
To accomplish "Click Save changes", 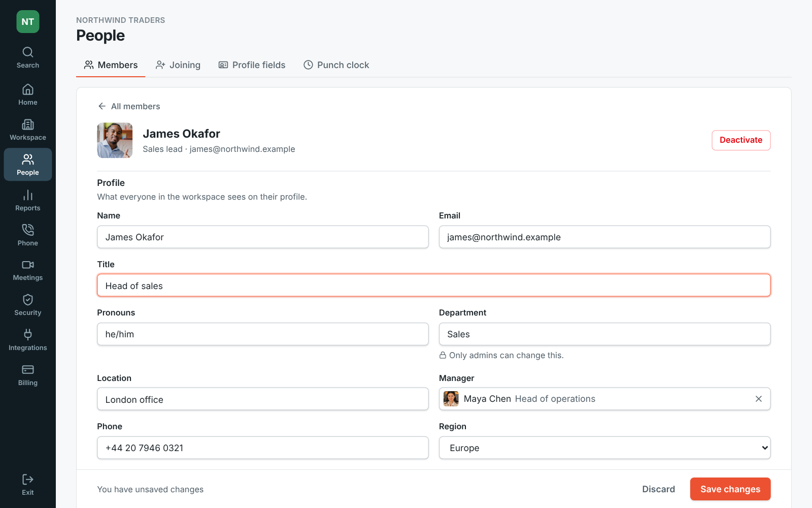I will pyautogui.click(x=730, y=489).
